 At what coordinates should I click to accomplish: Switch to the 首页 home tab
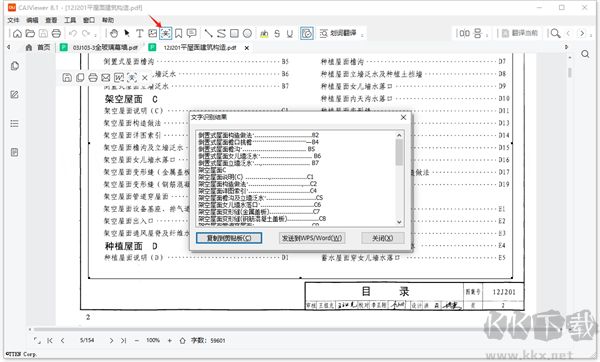click(38, 47)
